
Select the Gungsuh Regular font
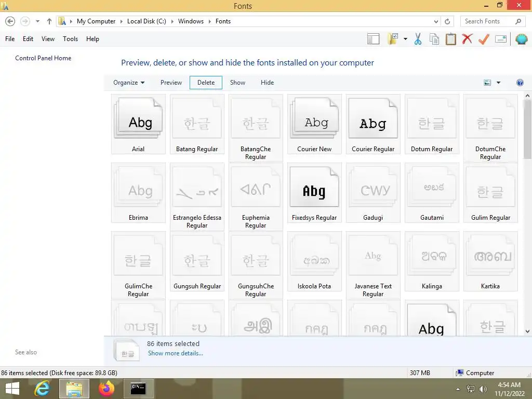tap(197, 261)
